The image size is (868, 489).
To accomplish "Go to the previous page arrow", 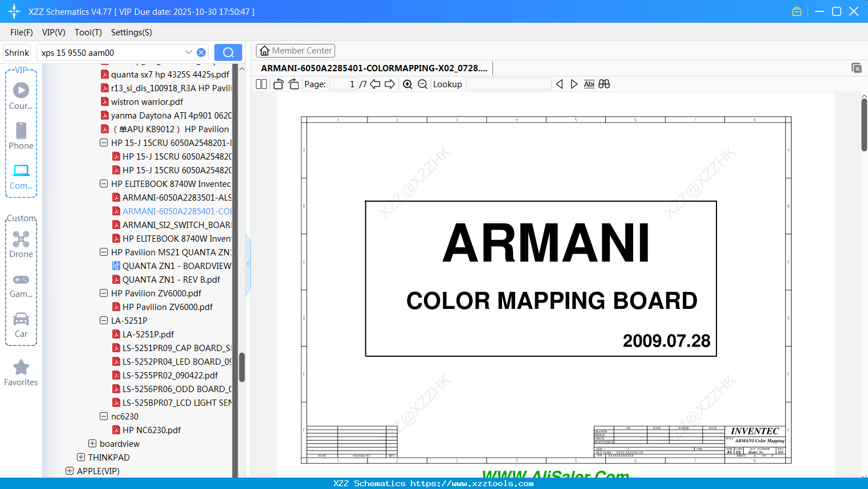I will [x=375, y=84].
